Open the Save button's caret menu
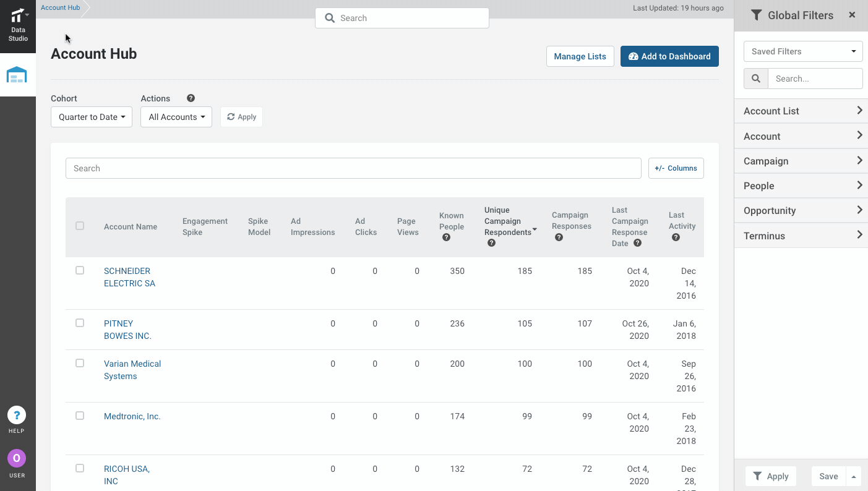 click(x=854, y=476)
